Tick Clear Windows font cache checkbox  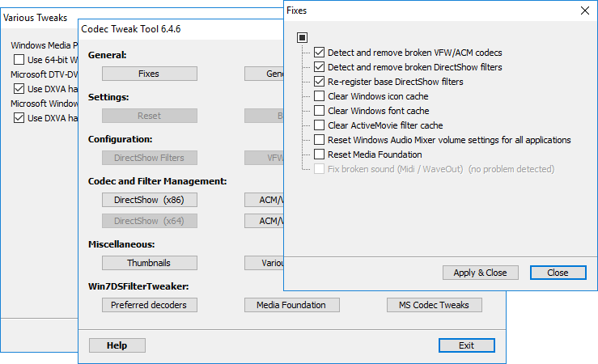pyautogui.click(x=319, y=111)
